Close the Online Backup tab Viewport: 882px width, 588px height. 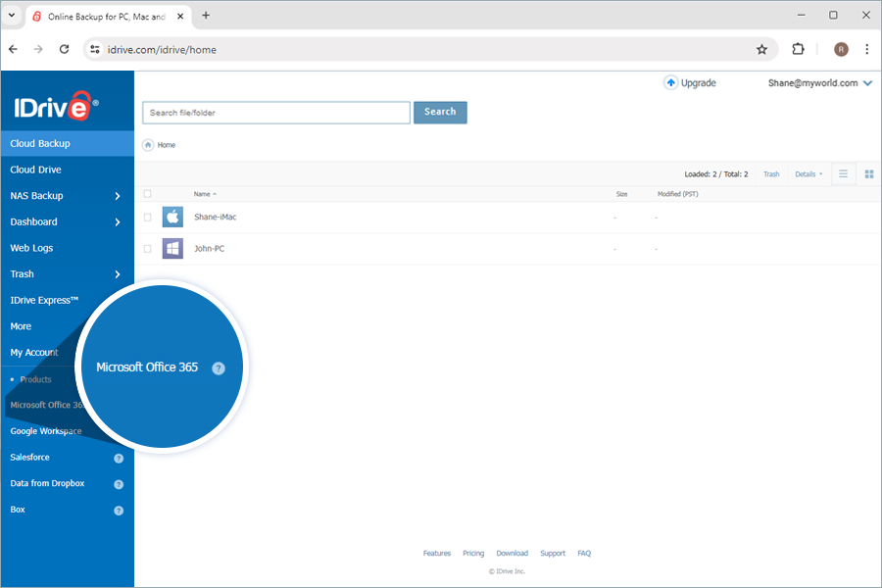180,17
